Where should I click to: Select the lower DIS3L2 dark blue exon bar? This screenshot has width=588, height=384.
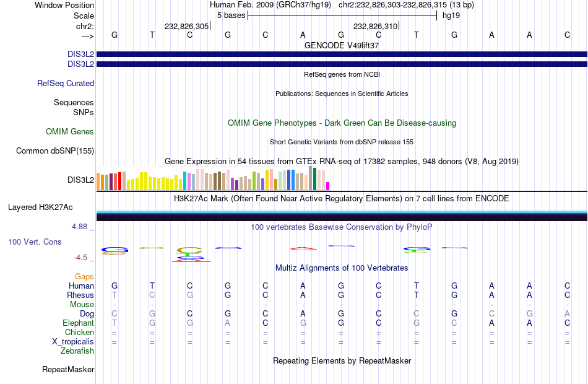tap(342, 64)
